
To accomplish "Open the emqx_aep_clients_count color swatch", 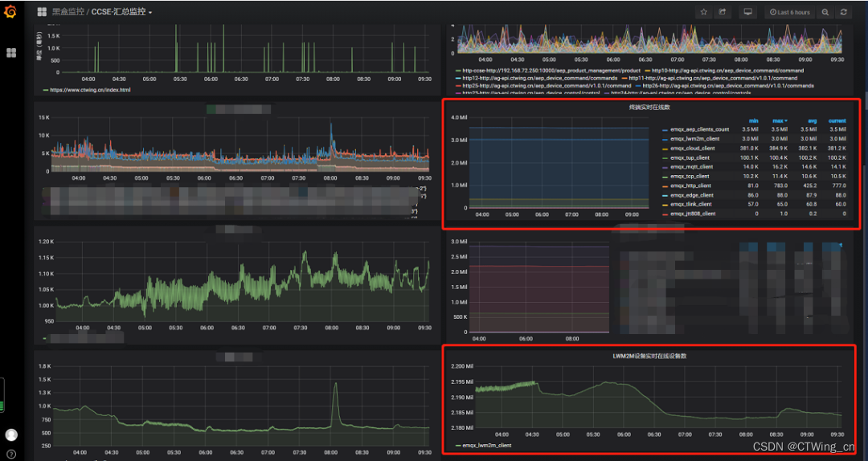I will point(665,130).
